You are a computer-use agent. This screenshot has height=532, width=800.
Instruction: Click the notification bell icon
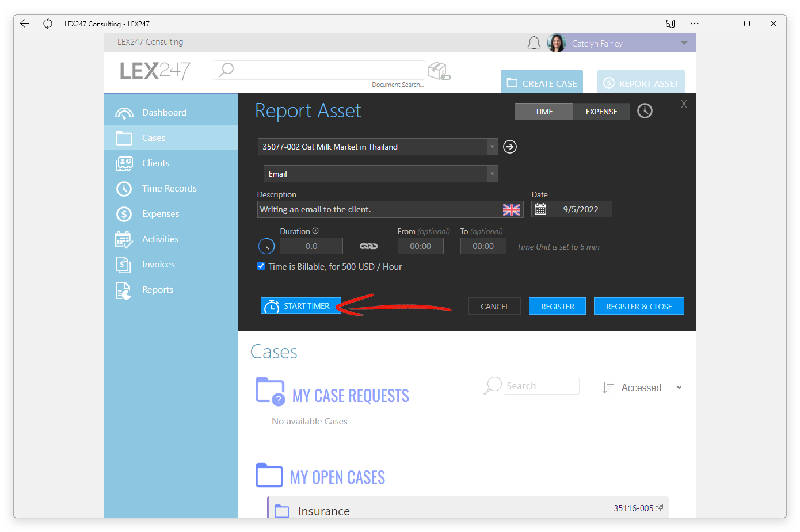click(534, 43)
